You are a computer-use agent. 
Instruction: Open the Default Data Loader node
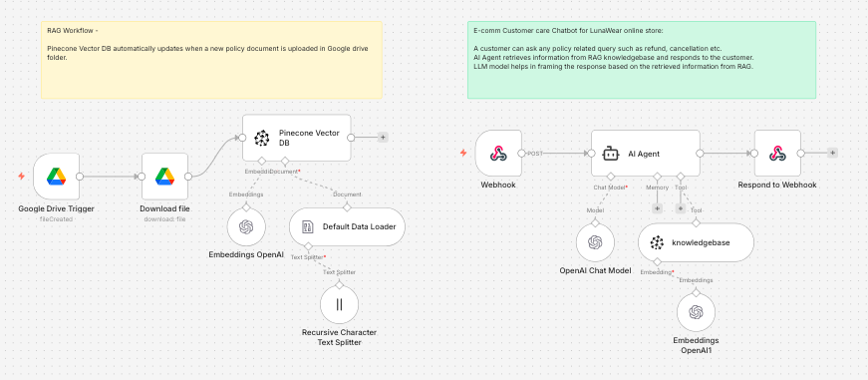(347, 227)
